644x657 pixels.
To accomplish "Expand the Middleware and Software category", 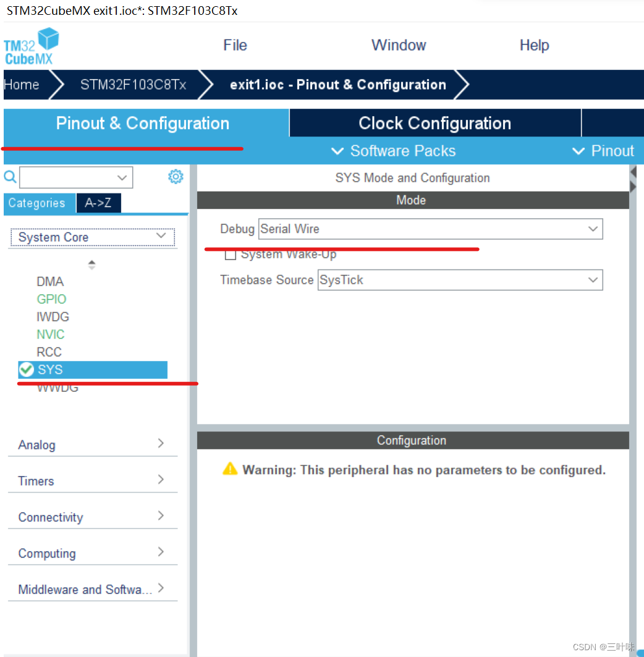I will click(x=93, y=588).
